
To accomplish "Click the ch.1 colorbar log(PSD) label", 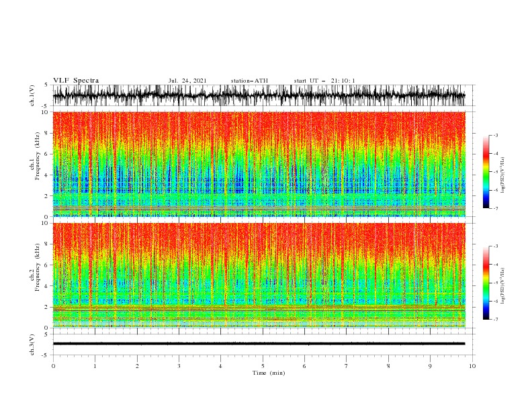I will 502,175.
